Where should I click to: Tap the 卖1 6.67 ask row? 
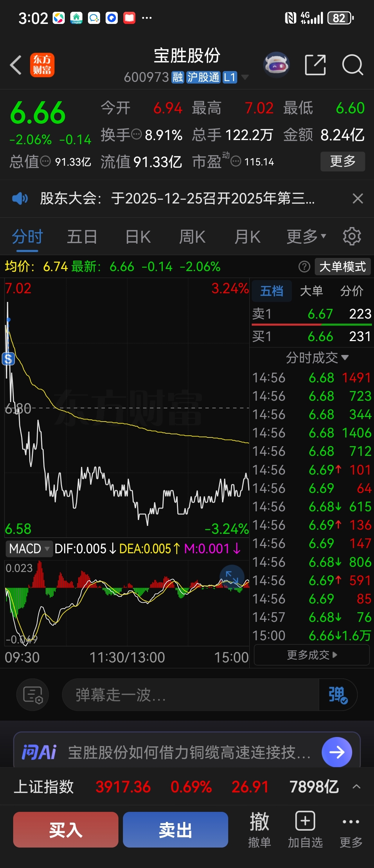click(x=312, y=314)
